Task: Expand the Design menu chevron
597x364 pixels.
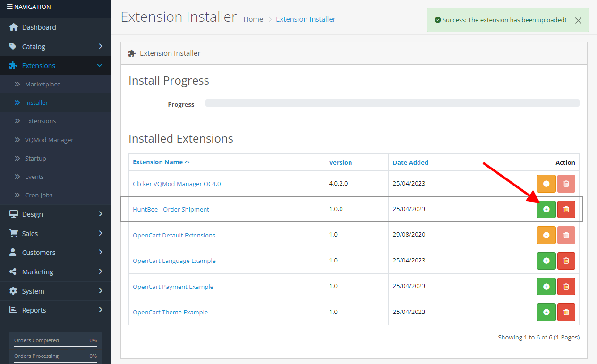Action: (100, 214)
